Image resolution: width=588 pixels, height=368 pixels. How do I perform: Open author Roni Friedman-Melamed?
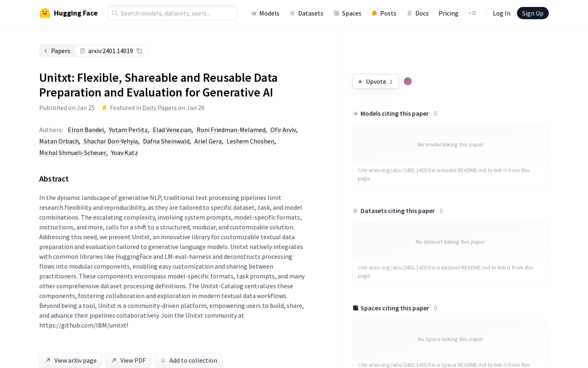point(231,130)
